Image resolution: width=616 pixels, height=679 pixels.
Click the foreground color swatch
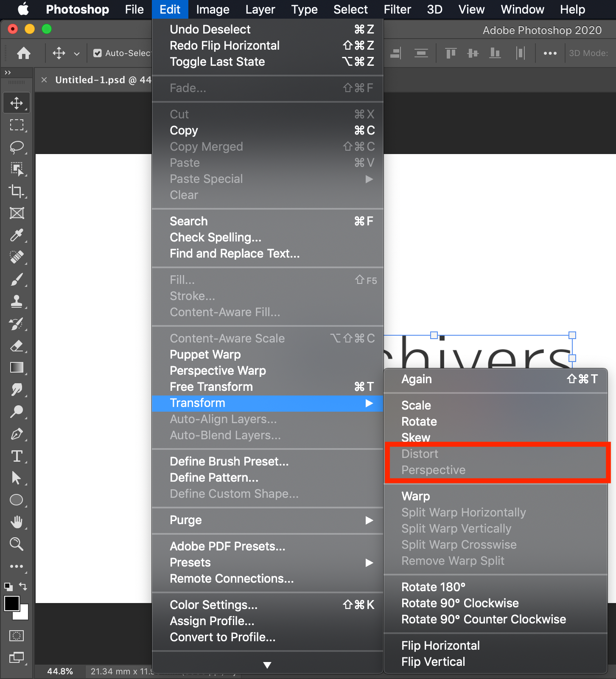tap(11, 603)
